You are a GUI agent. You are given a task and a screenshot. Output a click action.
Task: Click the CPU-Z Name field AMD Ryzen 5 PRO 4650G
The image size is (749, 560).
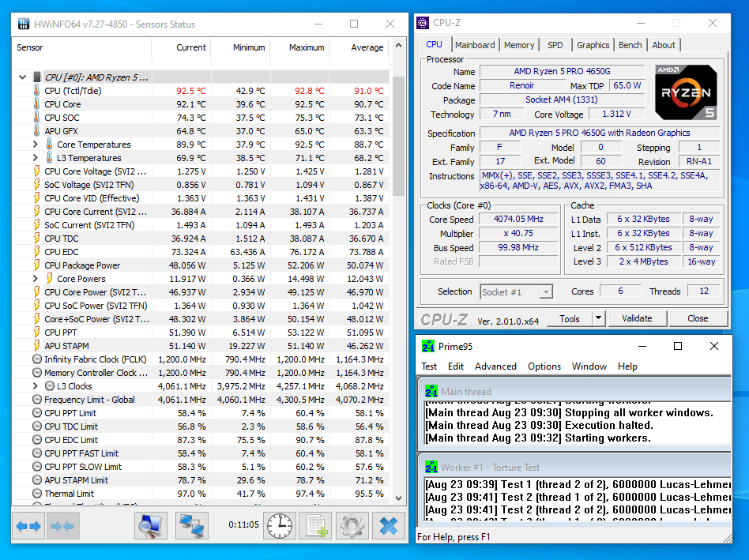563,71
